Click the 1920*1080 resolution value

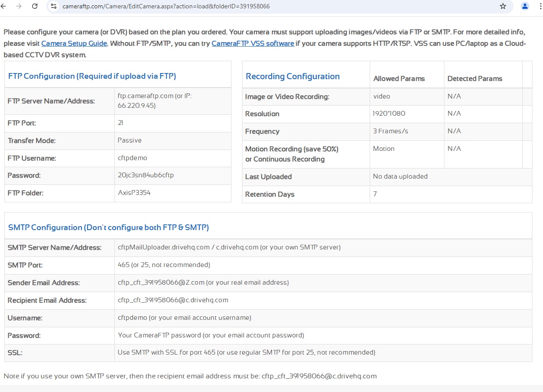389,114
